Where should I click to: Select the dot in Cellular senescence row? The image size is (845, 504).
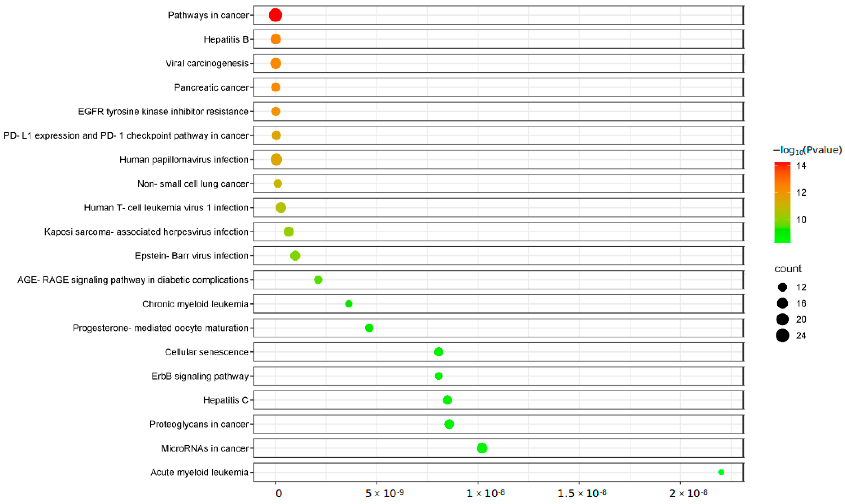tap(439, 352)
